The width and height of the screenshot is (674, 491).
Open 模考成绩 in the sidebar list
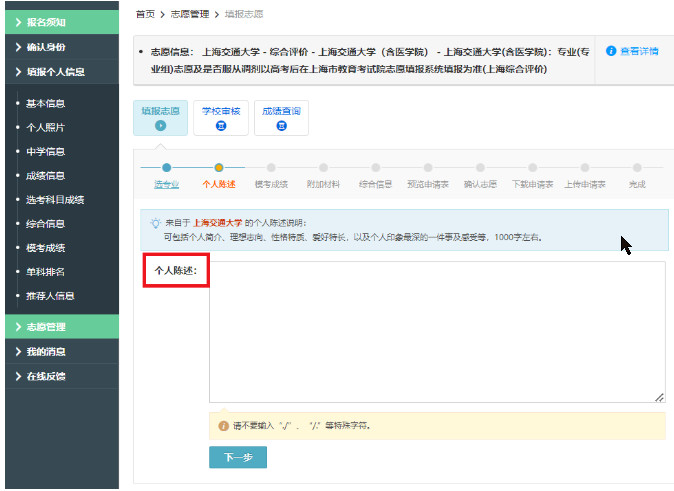coord(46,248)
